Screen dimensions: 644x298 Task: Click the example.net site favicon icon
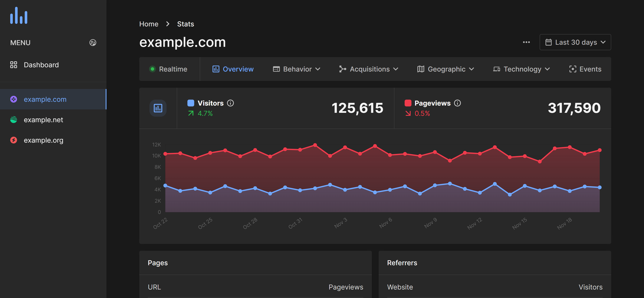pos(14,119)
